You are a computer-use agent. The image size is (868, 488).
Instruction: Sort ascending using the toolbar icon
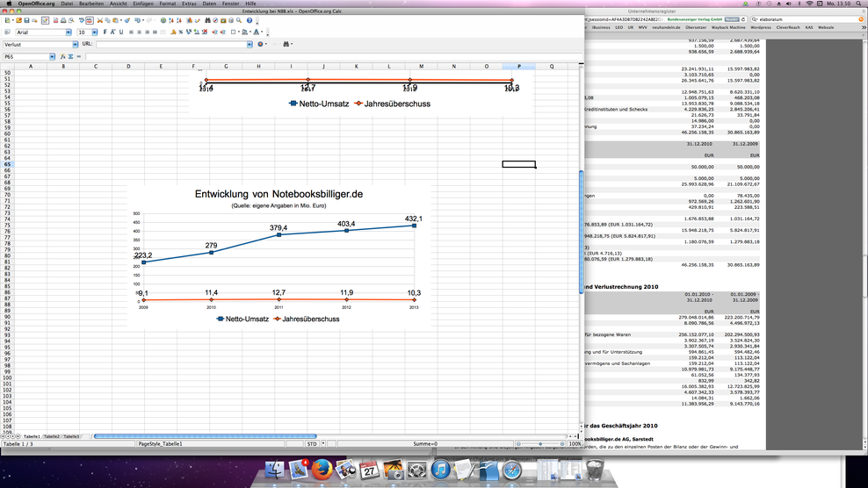click(x=171, y=20)
